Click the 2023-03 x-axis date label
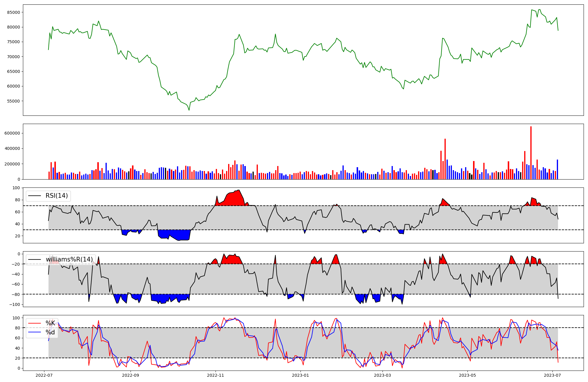588x382 pixels. coord(382,375)
